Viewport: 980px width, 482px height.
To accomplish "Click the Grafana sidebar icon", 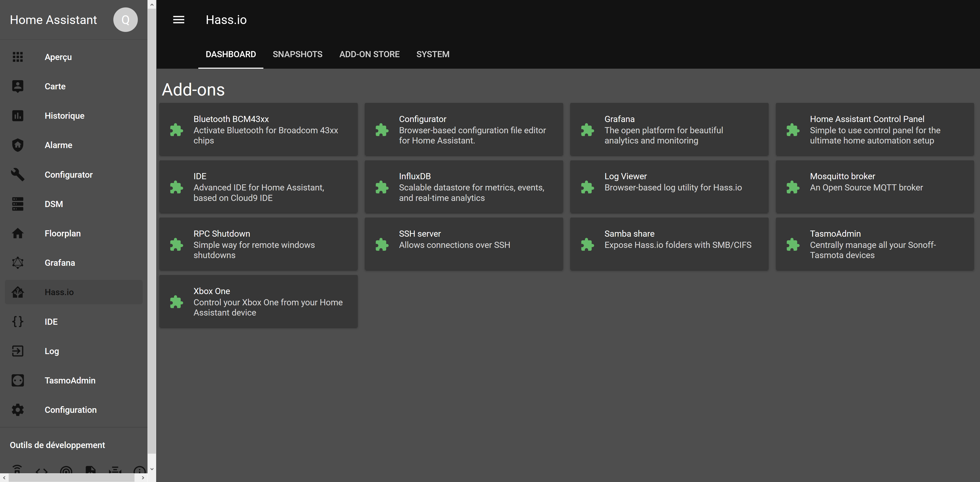I will [x=18, y=263].
